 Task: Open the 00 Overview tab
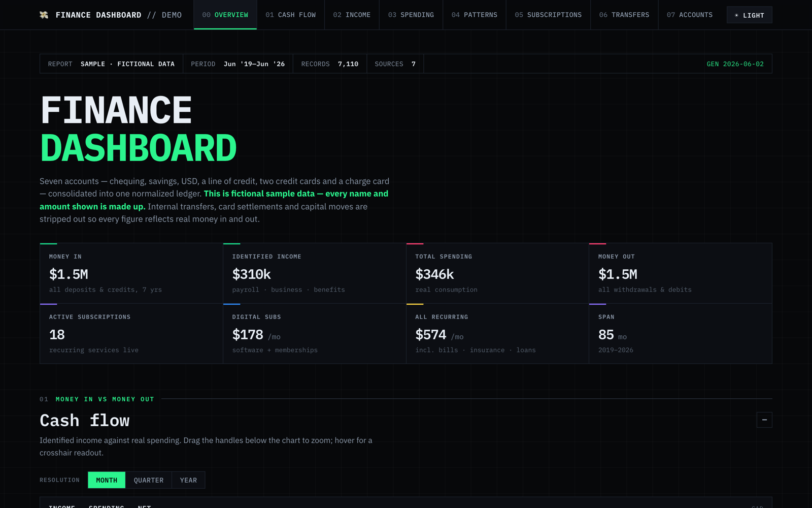(225, 15)
